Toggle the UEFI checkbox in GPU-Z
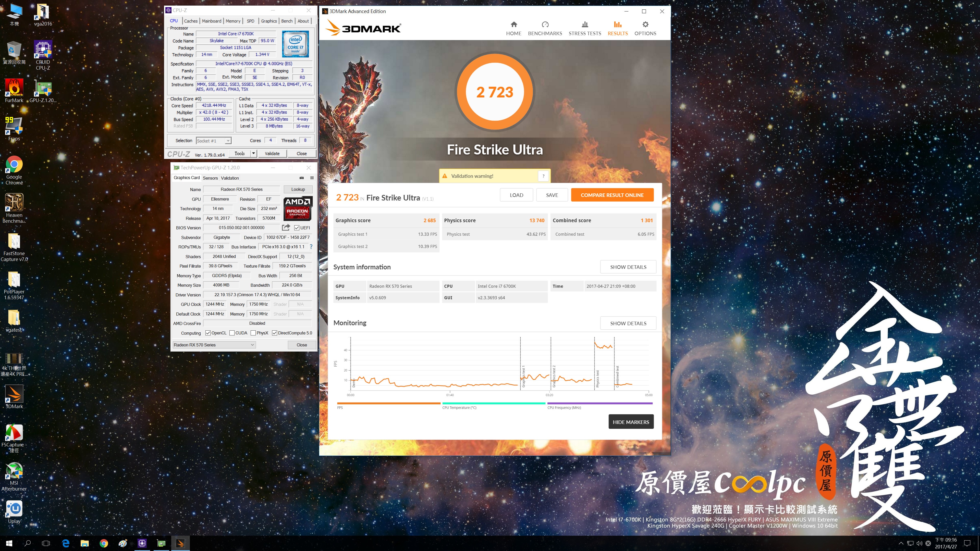This screenshot has width=980, height=551. [297, 228]
